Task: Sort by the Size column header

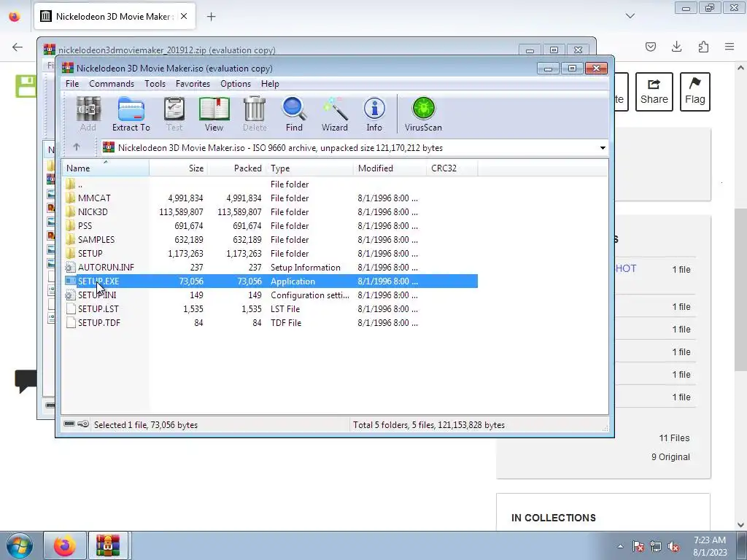Action: pos(178,168)
